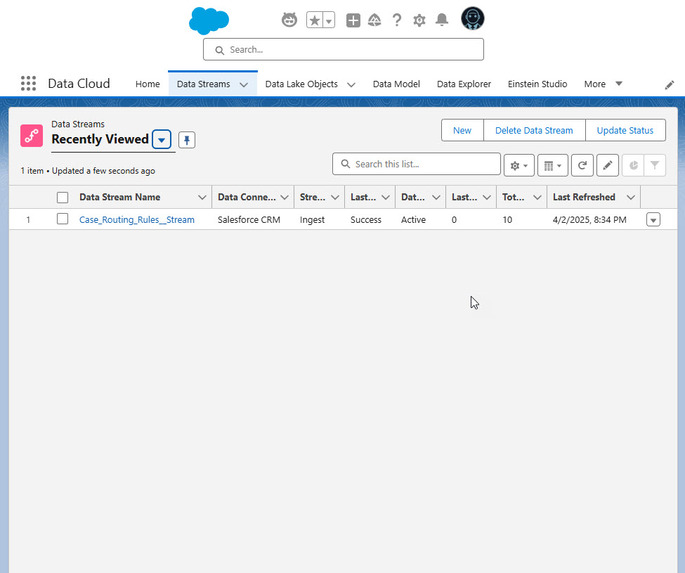Click Delete Data Stream button
685x573 pixels.
point(534,130)
